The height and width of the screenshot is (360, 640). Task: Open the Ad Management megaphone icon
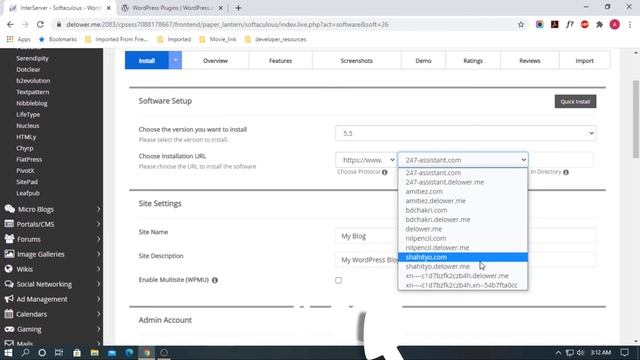point(9,299)
